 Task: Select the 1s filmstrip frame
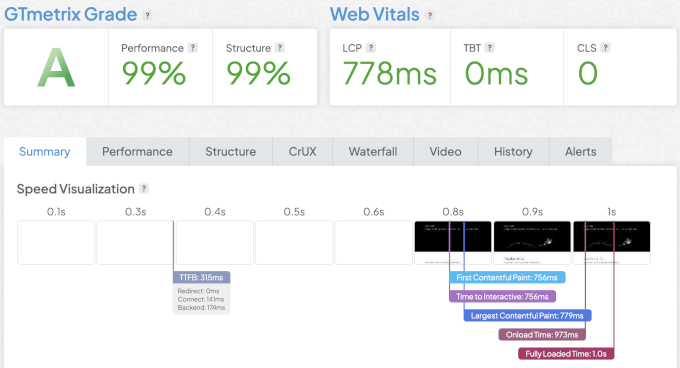611,242
